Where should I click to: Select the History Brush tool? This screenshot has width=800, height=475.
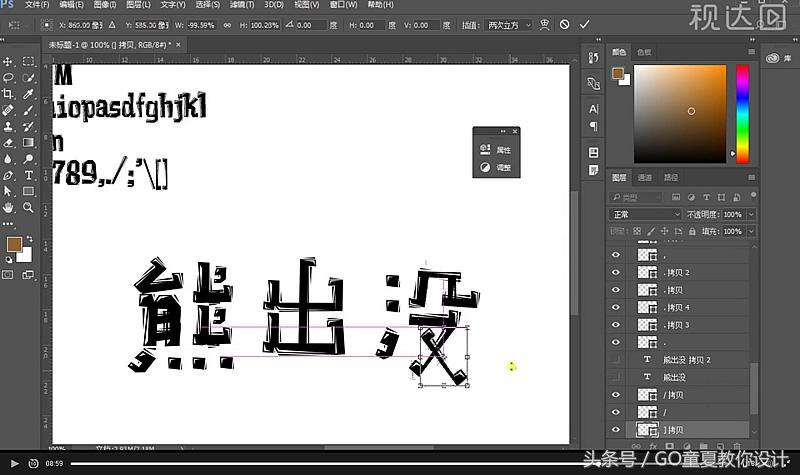click(29, 126)
